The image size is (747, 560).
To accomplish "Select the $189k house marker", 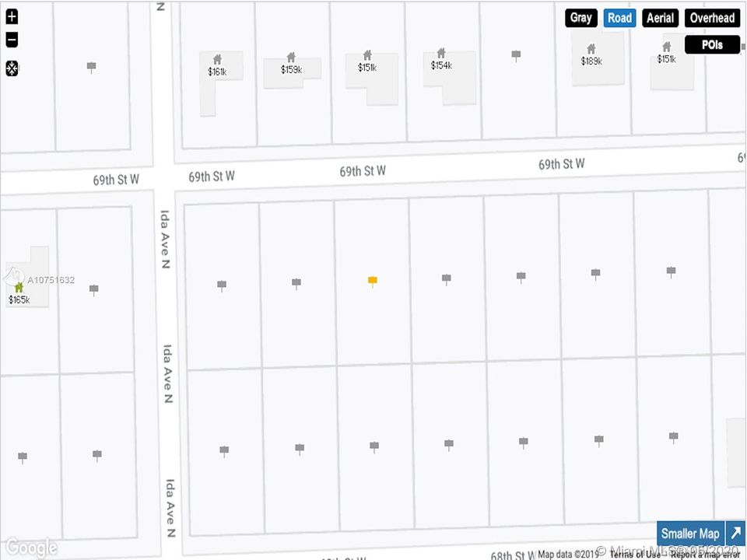I will click(x=591, y=54).
